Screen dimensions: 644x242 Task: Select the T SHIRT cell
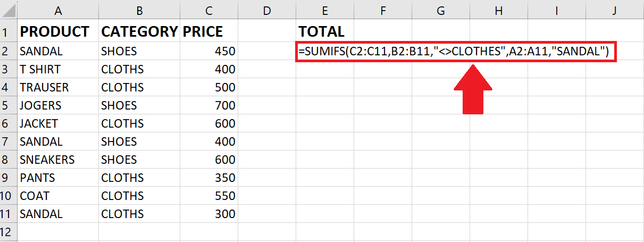click(58, 69)
